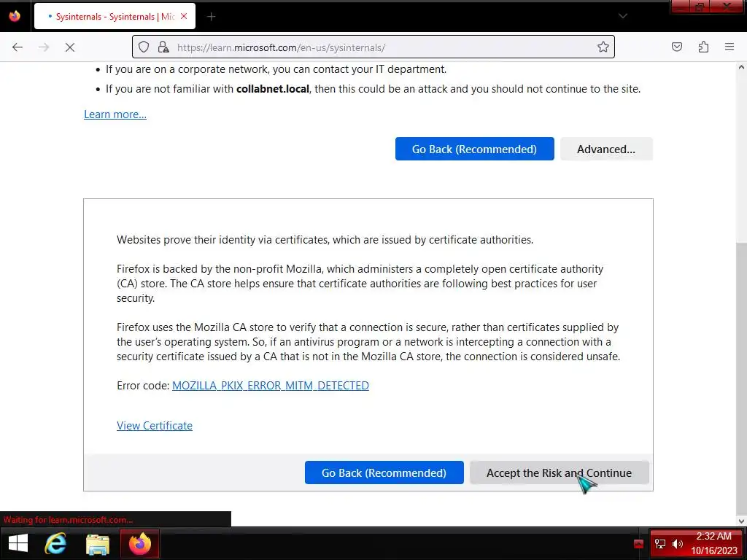Image resolution: width=747 pixels, height=560 pixels.
Task: Click the Firefox logo in title bar
Action: coord(15,16)
